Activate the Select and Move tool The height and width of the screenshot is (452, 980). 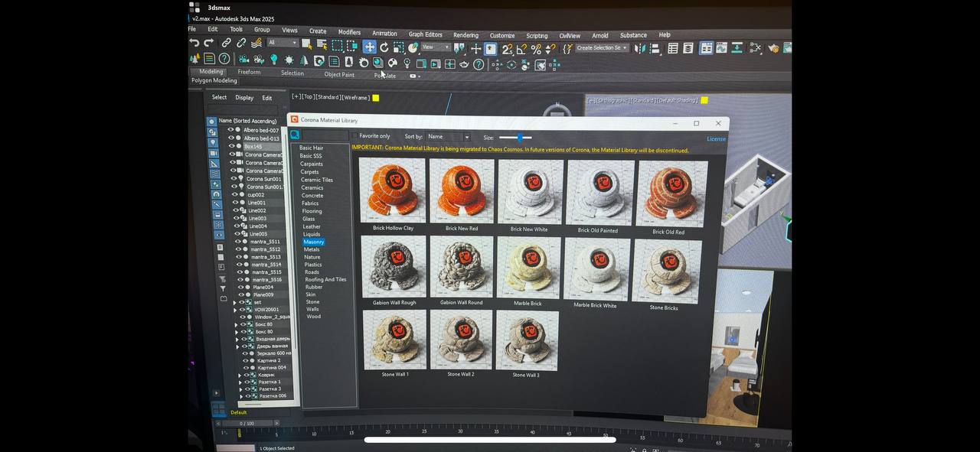[369, 47]
